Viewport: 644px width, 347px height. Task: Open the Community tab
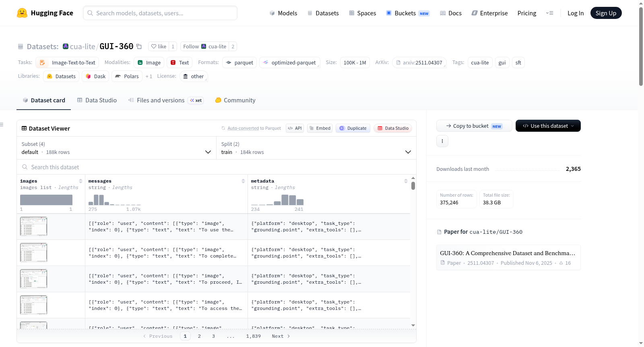point(235,100)
